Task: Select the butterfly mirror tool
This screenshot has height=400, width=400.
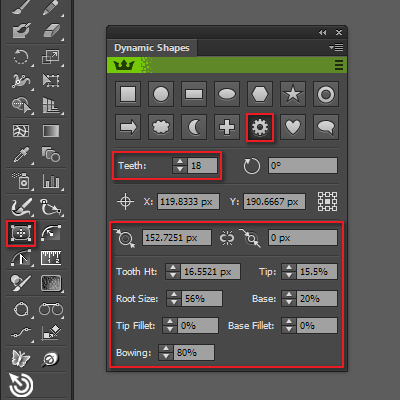Action: [x=21, y=359]
